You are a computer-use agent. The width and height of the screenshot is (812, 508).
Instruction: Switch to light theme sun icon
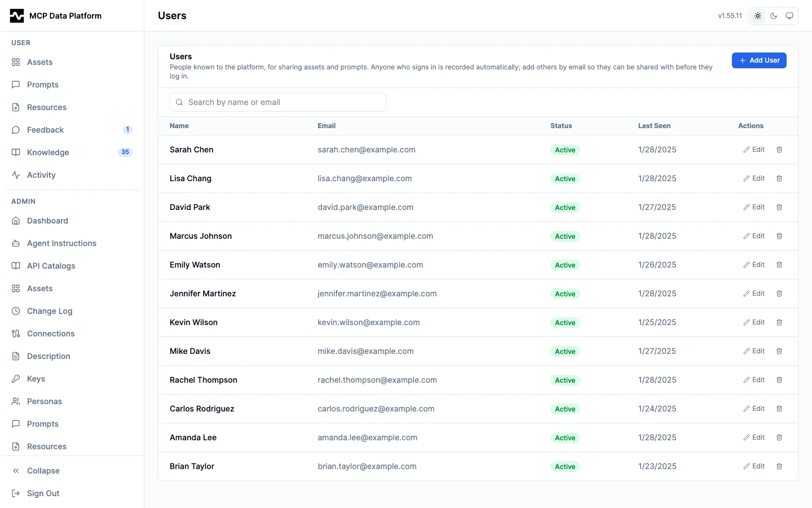tap(758, 16)
